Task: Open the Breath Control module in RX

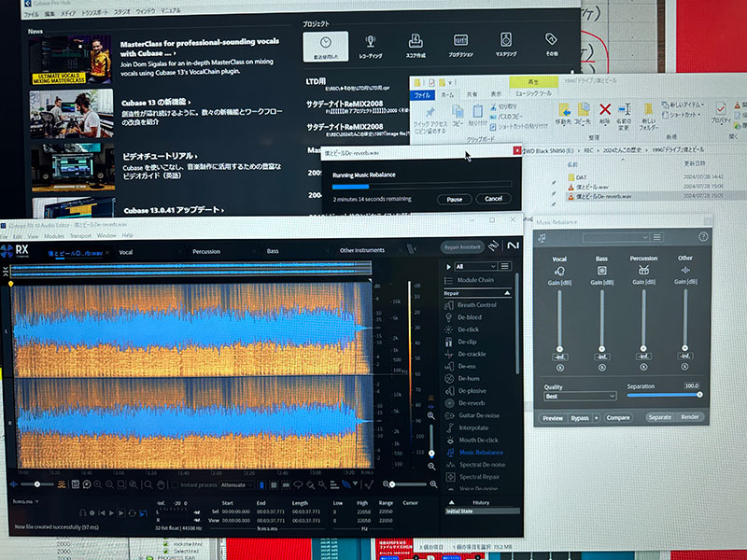Action: click(x=471, y=305)
